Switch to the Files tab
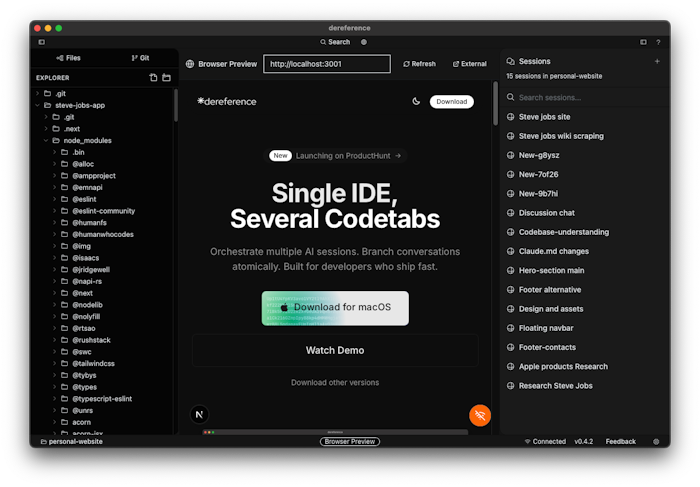The height and width of the screenshot is (487, 700). [x=68, y=58]
